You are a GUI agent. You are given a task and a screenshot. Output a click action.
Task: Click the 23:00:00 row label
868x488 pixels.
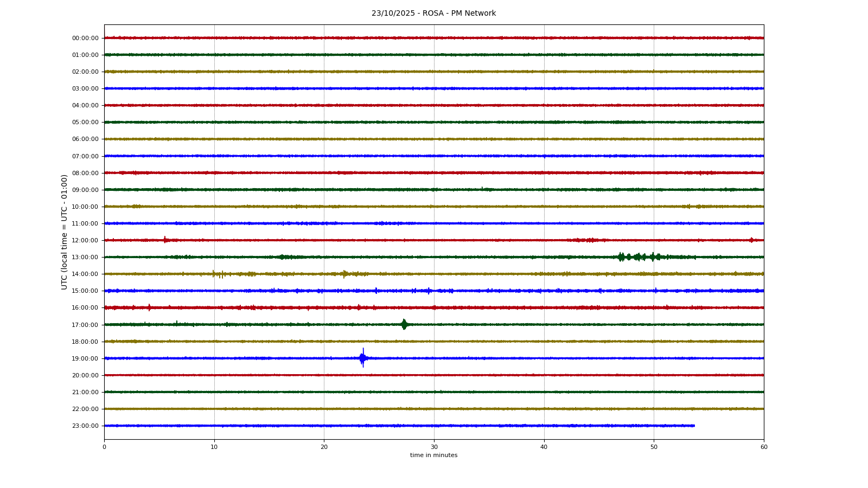85,426
